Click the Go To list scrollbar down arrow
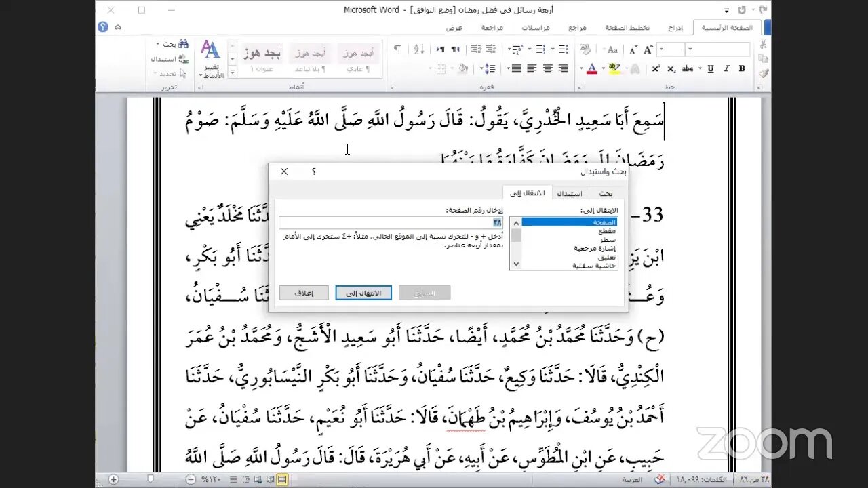This screenshot has height=488, width=868. [516, 264]
